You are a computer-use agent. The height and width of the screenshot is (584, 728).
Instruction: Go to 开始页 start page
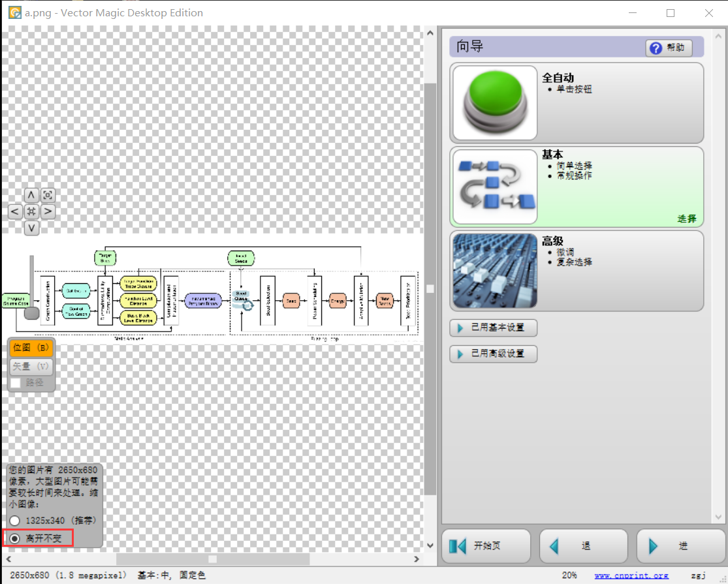(x=486, y=546)
